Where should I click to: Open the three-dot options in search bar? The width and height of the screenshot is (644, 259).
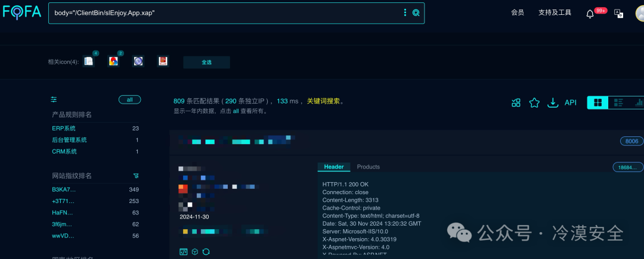[405, 13]
